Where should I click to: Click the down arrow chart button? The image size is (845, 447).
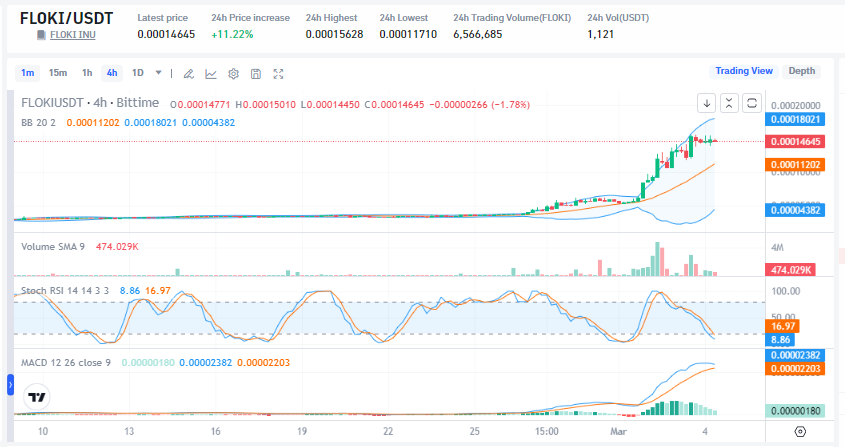point(707,103)
